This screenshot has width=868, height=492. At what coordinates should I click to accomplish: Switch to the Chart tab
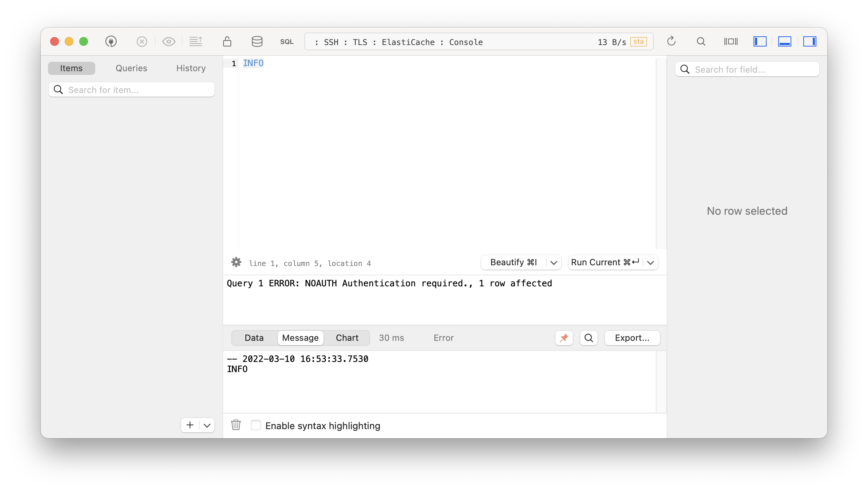click(347, 338)
